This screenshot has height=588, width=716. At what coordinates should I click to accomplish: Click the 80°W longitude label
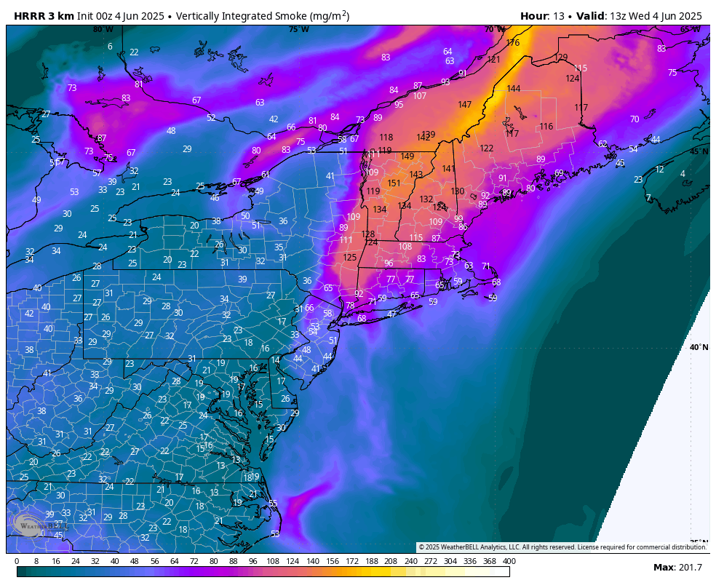tap(103, 29)
